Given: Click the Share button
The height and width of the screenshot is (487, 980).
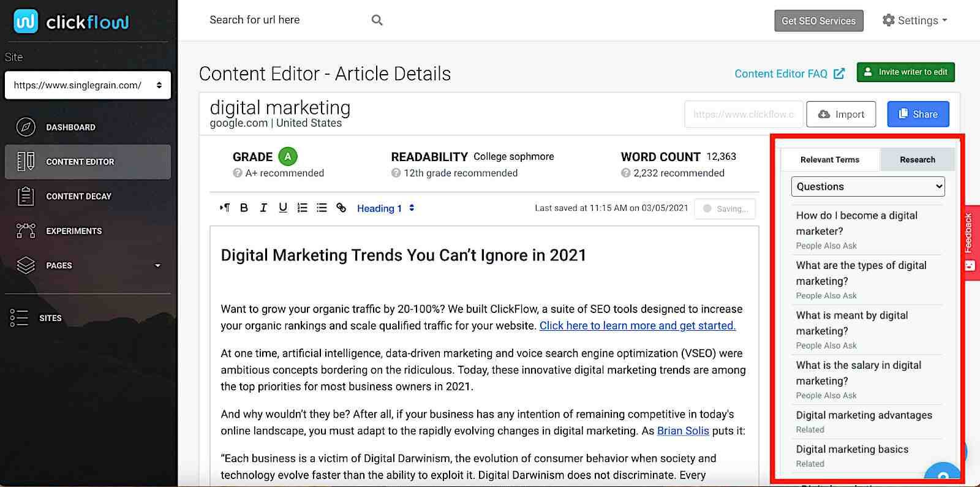Looking at the screenshot, I should tap(918, 115).
